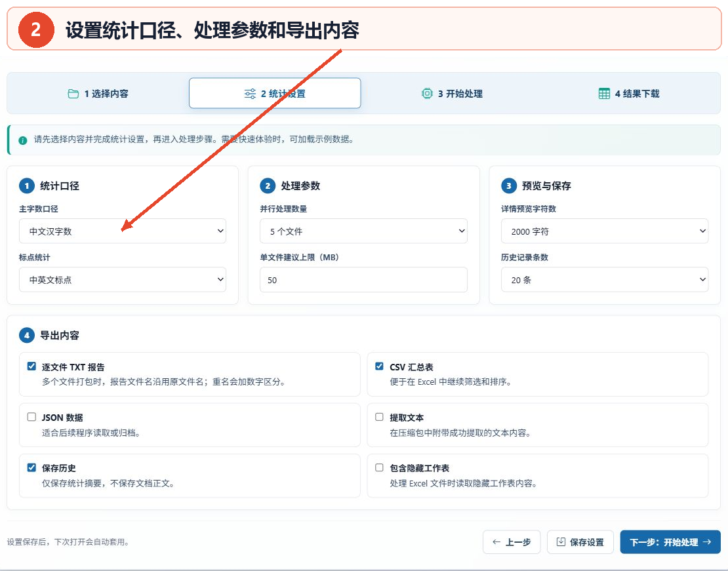Expand the 历史记录条数 dropdown showing 20 条

pos(605,279)
